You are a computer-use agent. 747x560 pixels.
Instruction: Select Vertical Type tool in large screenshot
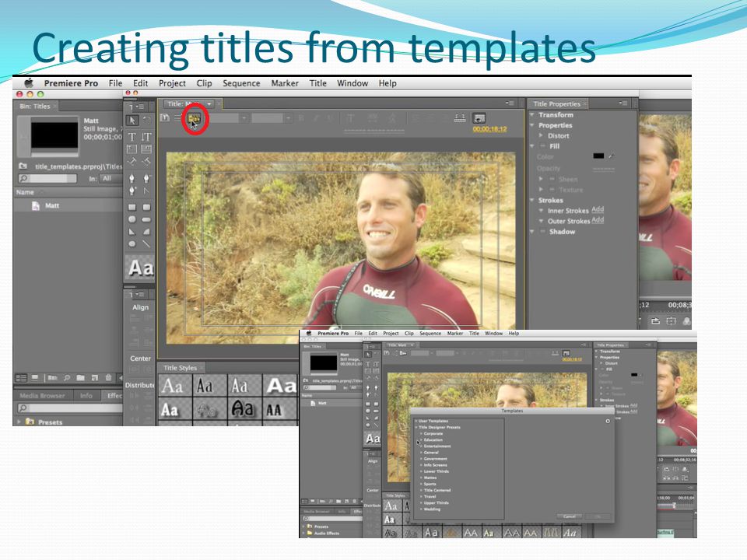(147, 137)
